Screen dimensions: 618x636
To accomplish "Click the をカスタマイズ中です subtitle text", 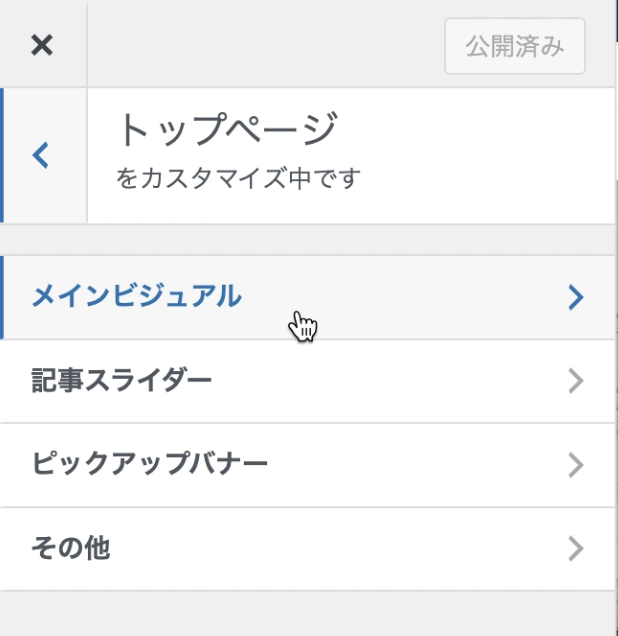I will point(238,179).
